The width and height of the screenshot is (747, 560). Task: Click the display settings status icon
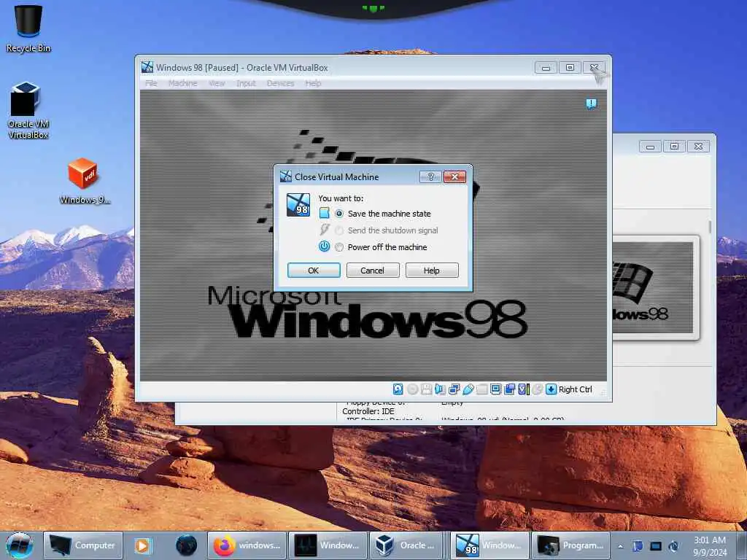click(x=496, y=389)
